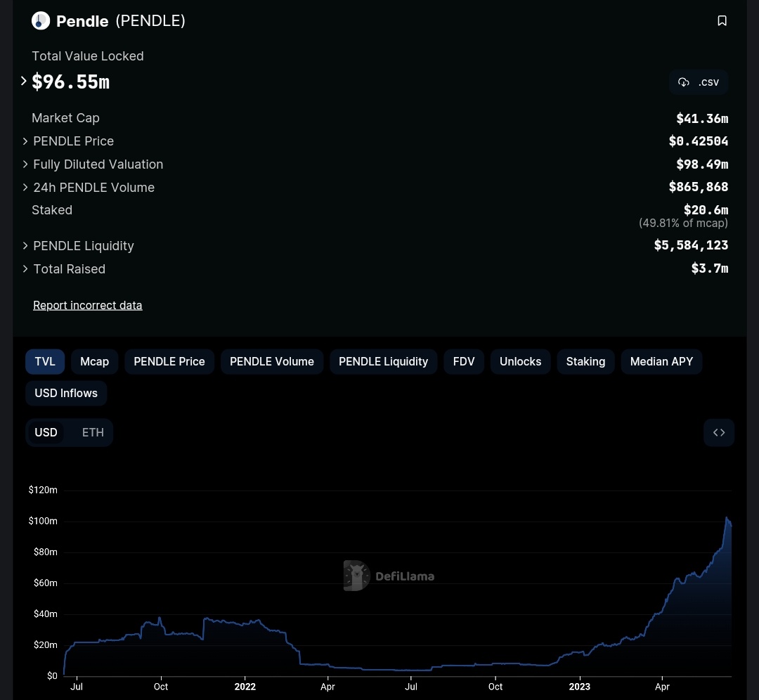The height and width of the screenshot is (700, 759).
Task: Switch chart denomination to ETH
Action: (93, 432)
